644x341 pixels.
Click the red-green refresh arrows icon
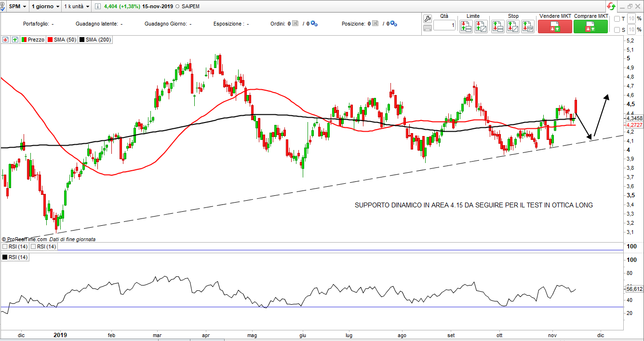click(611, 6)
